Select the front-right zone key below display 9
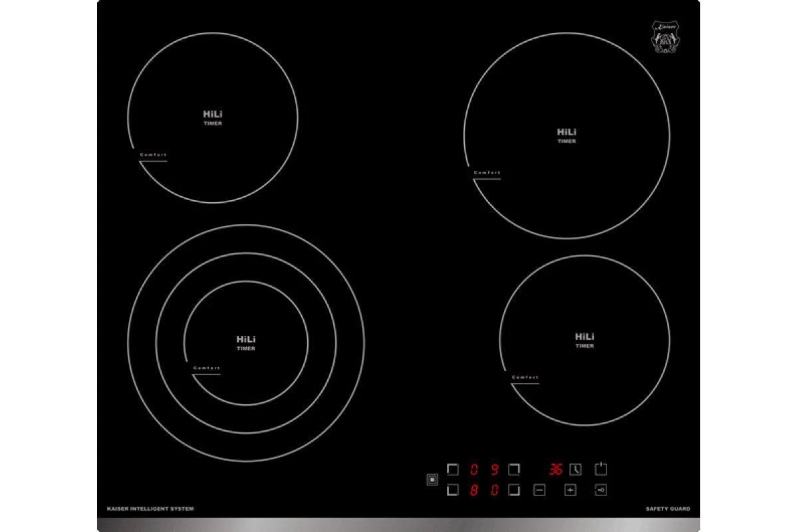The height and width of the screenshot is (532, 798). [514, 491]
